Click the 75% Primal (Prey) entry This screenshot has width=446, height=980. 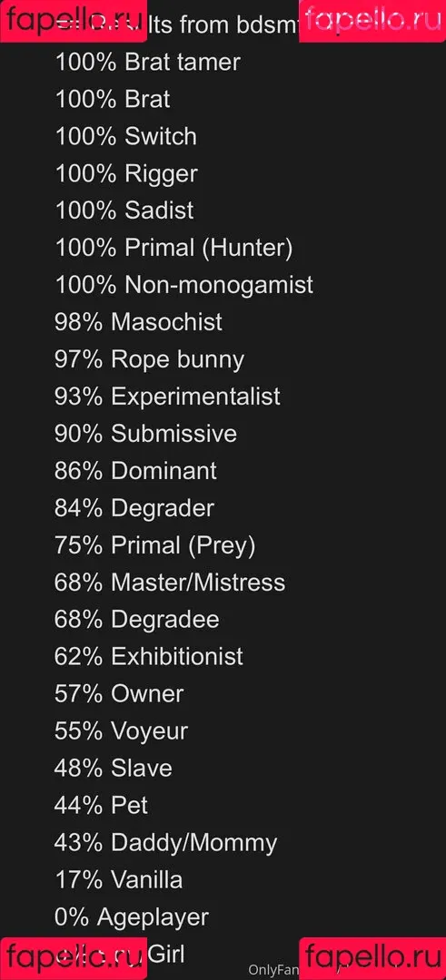pos(155,546)
